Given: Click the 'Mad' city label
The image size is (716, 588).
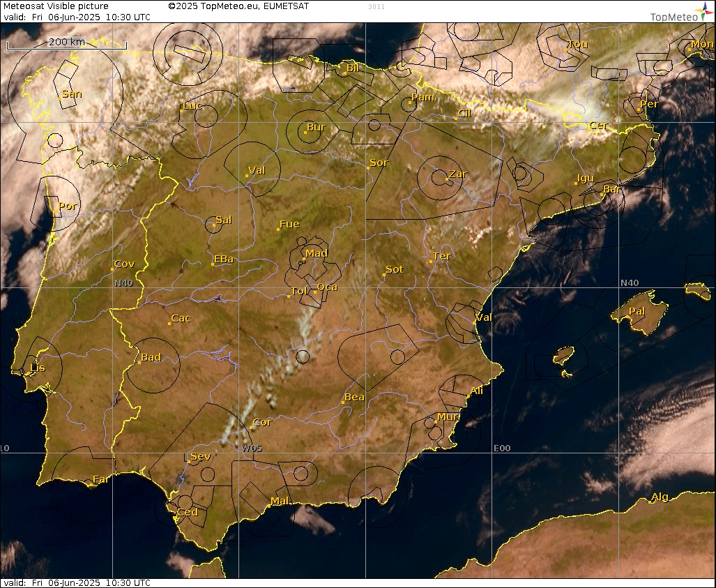Looking at the screenshot, I should [x=317, y=253].
